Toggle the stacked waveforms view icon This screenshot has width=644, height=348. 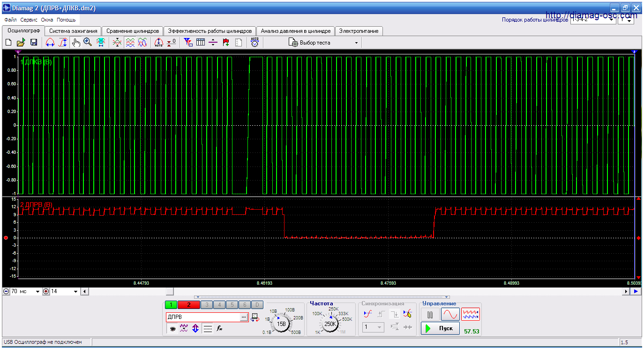130,43
